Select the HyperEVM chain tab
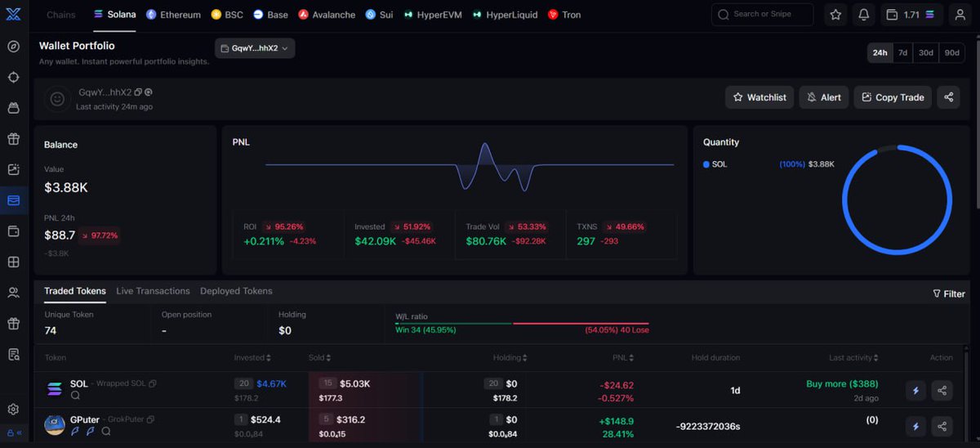This screenshot has height=448, width=980. [433, 15]
